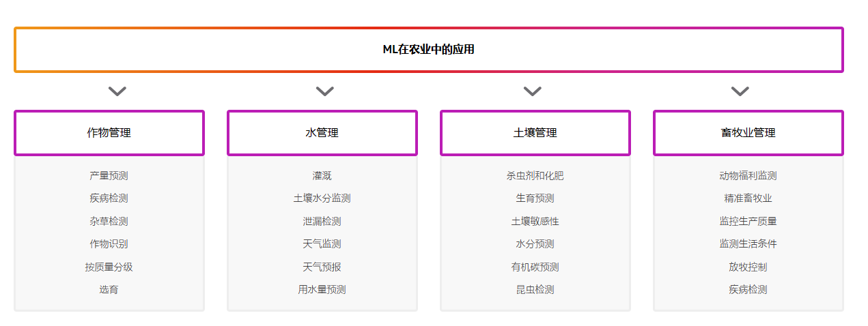Open the 土壤管理 category box
This screenshot has width=868, height=326.
[535, 133]
